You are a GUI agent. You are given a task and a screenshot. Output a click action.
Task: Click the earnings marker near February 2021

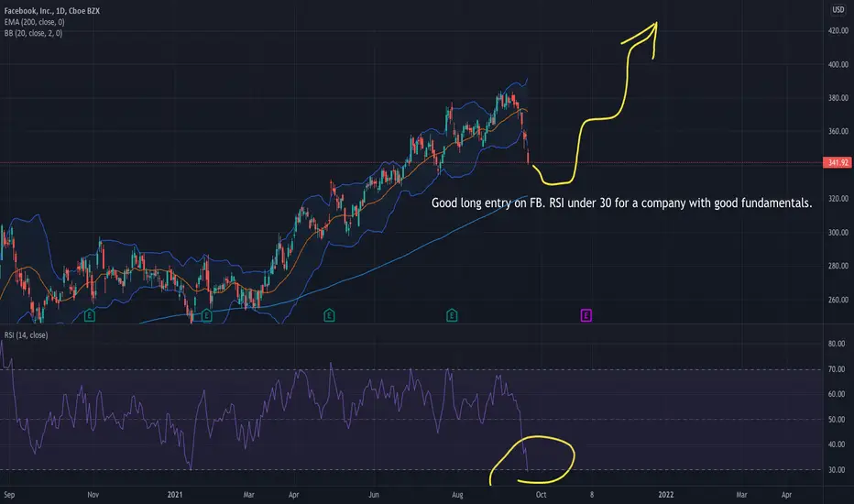pyautogui.click(x=206, y=315)
